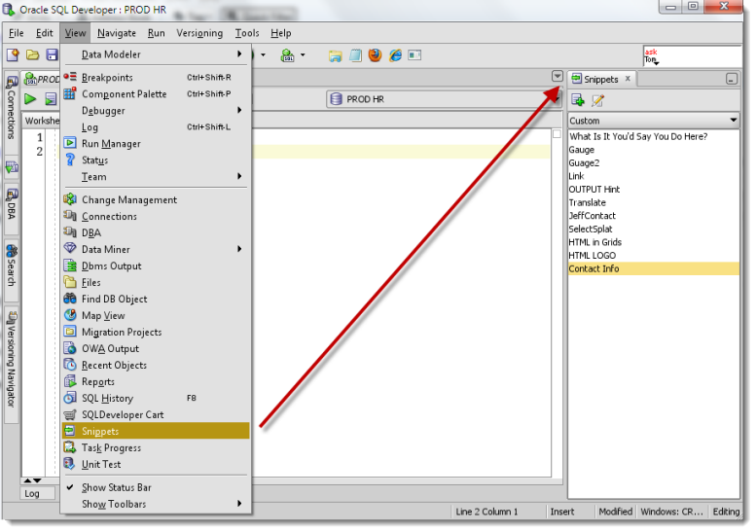The height and width of the screenshot is (532, 756).
Task: Click the folder icon beside the notepad
Action: (x=335, y=55)
